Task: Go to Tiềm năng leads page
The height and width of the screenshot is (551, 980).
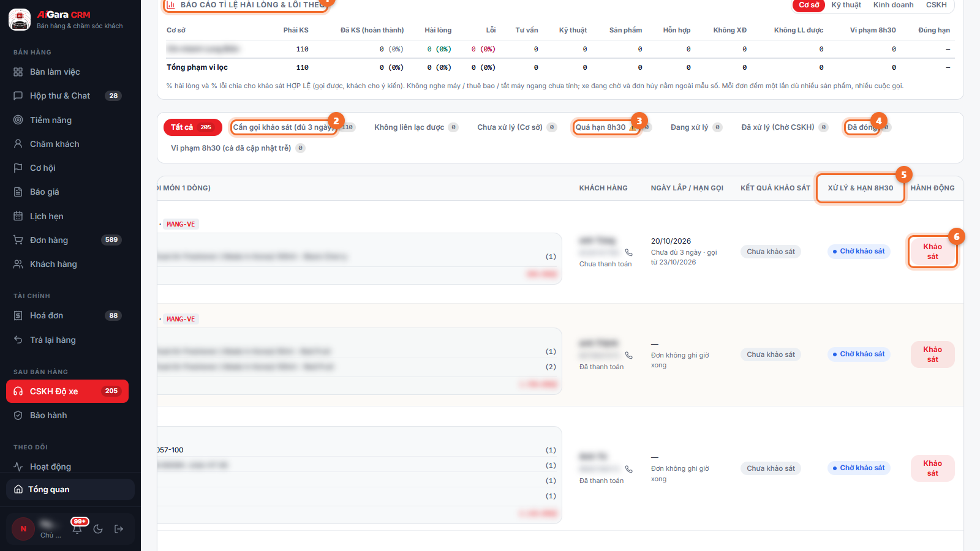Action: coord(67,120)
